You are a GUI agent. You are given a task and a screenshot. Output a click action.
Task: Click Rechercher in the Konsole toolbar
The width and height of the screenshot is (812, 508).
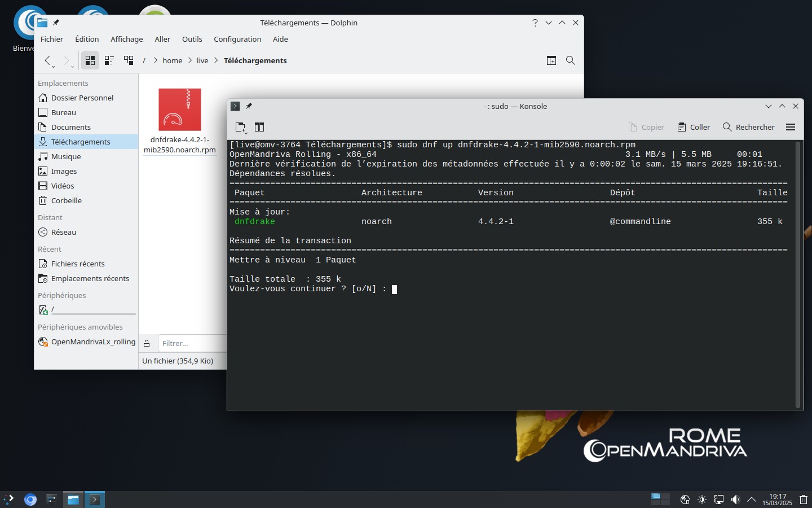click(749, 127)
